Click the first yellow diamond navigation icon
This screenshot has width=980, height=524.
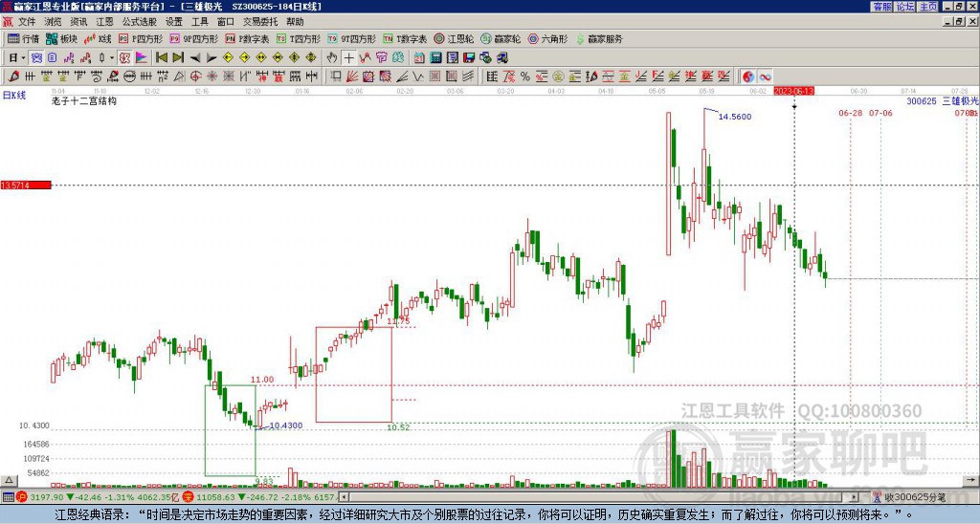point(228,57)
